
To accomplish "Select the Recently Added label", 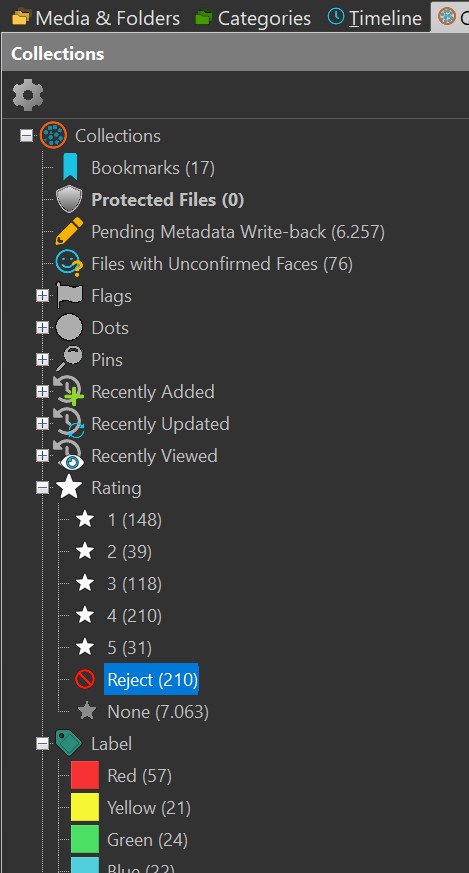I will (x=153, y=391).
